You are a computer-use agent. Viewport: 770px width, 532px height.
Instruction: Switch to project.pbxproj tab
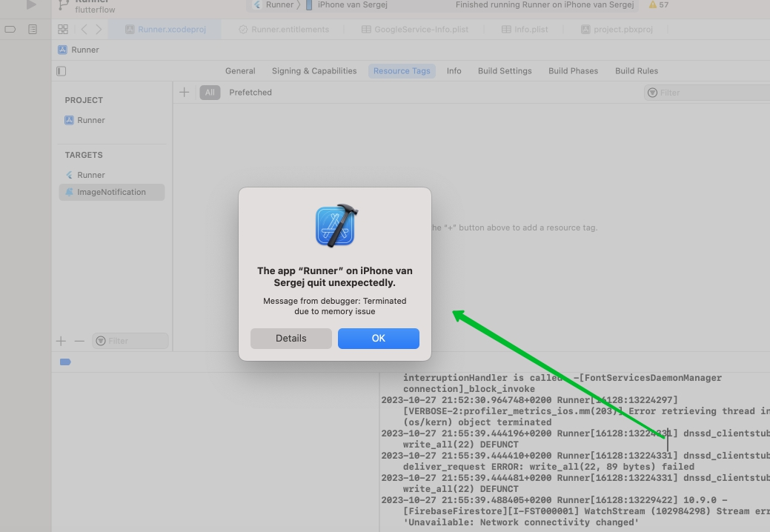coord(617,30)
